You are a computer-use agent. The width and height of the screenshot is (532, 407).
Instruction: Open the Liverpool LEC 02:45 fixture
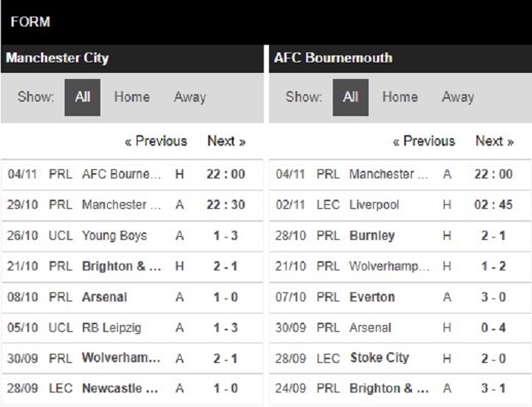401,205
